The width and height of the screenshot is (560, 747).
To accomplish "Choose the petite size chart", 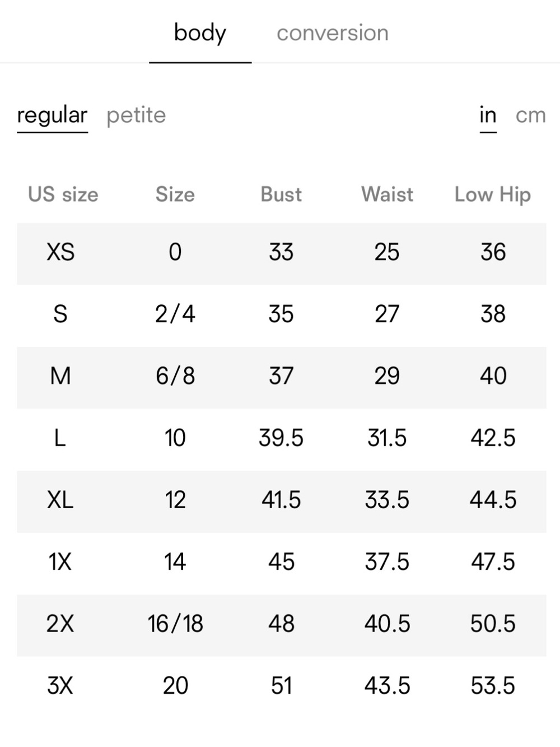I will (x=136, y=115).
